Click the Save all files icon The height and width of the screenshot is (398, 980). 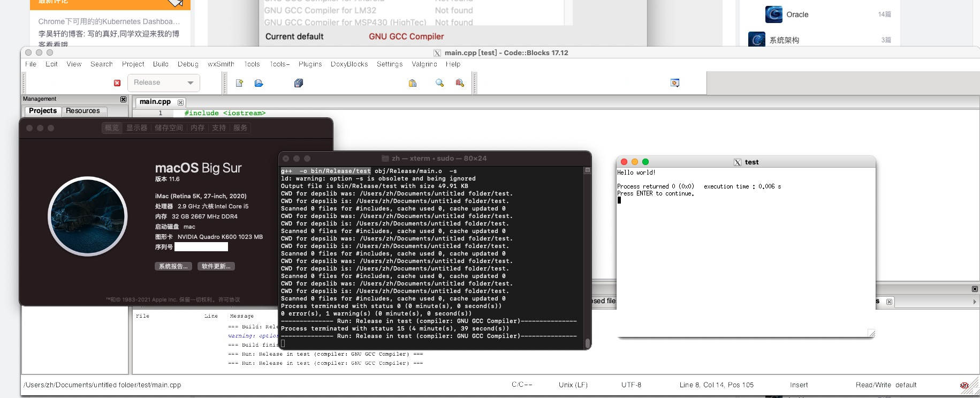299,83
